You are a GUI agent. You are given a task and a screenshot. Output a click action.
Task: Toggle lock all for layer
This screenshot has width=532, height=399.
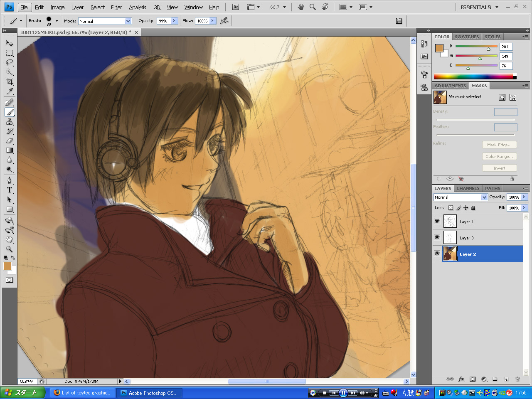473,208
